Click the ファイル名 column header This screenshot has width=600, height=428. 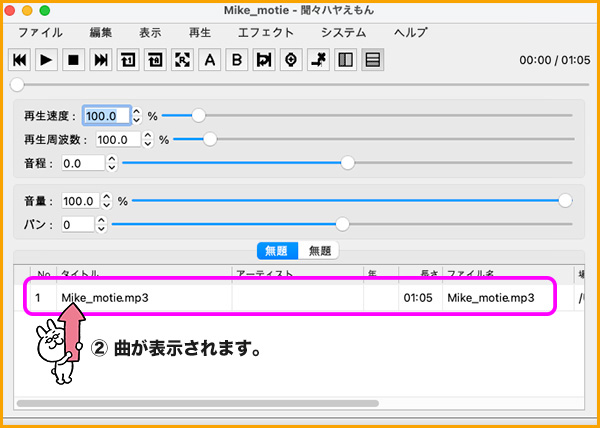508,273
